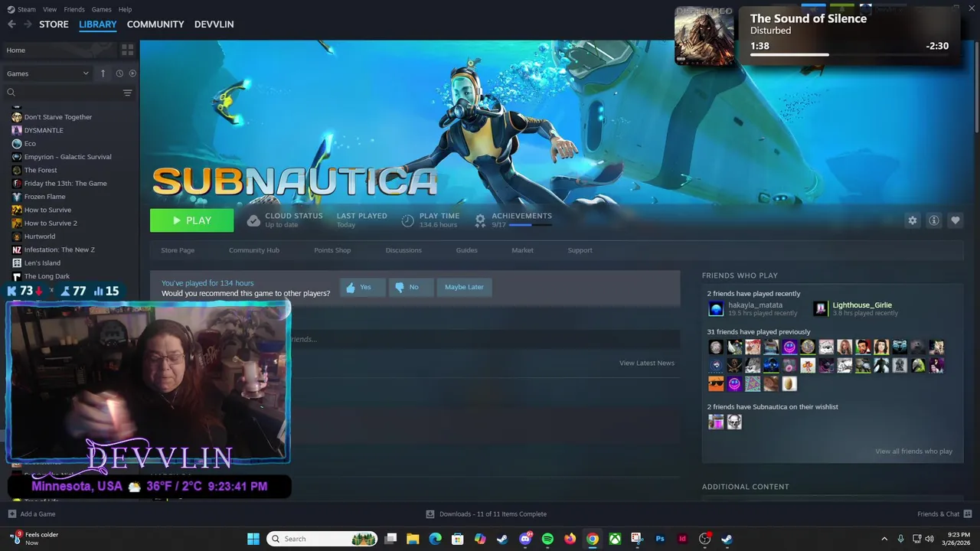Click the sidebar search magnifier
The width and height of the screenshot is (980, 551).
11,93
